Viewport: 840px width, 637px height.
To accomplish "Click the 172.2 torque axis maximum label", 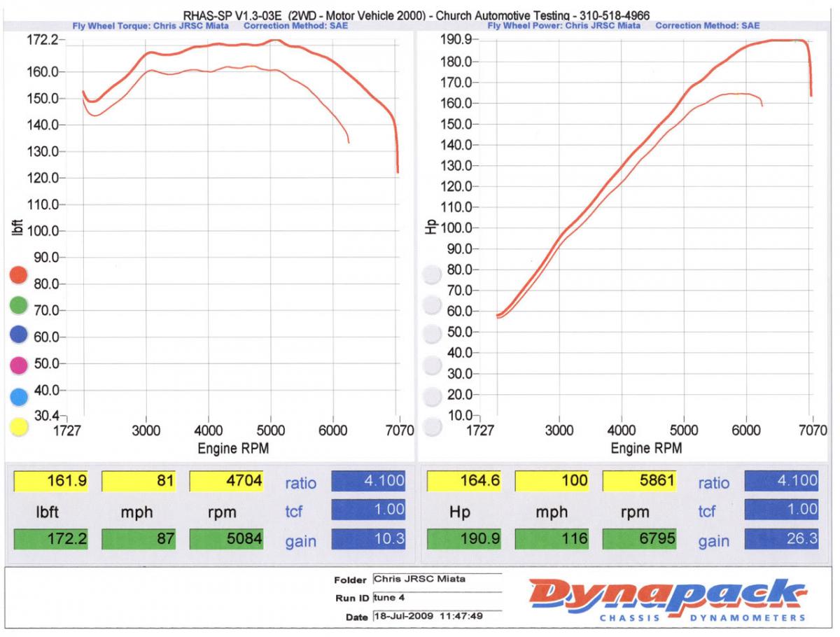I will pyautogui.click(x=42, y=40).
